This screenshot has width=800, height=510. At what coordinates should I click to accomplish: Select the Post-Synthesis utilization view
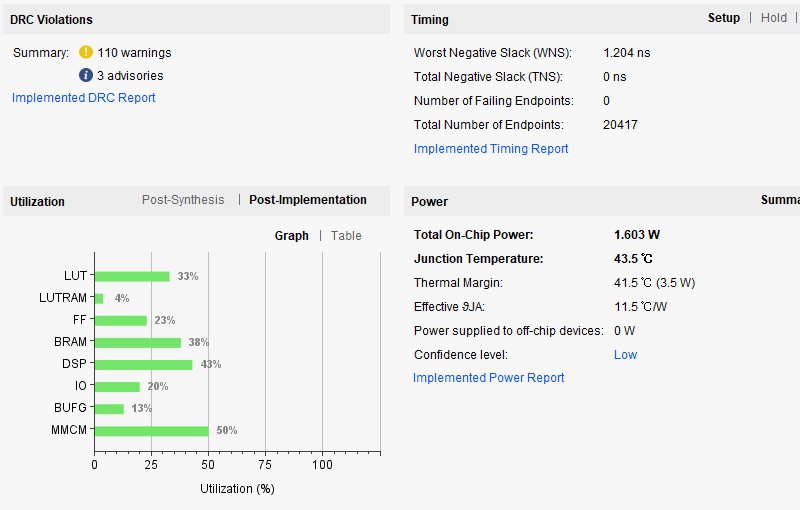coord(183,200)
